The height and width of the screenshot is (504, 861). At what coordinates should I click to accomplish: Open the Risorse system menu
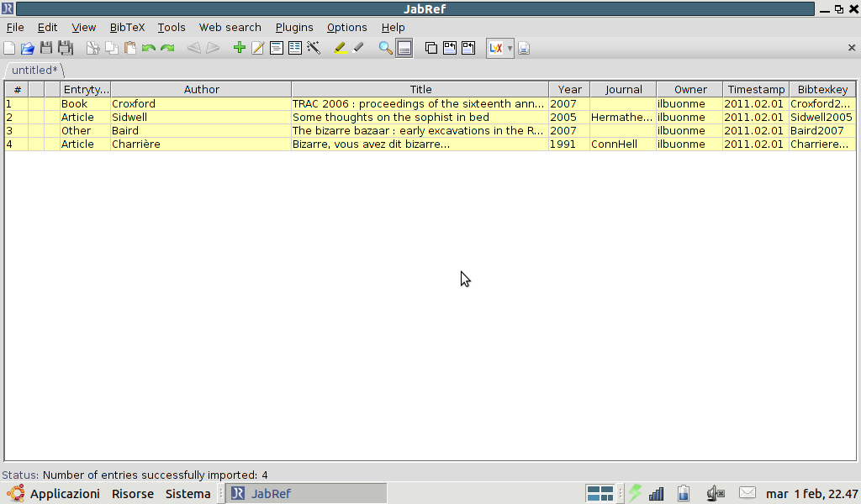(x=133, y=494)
